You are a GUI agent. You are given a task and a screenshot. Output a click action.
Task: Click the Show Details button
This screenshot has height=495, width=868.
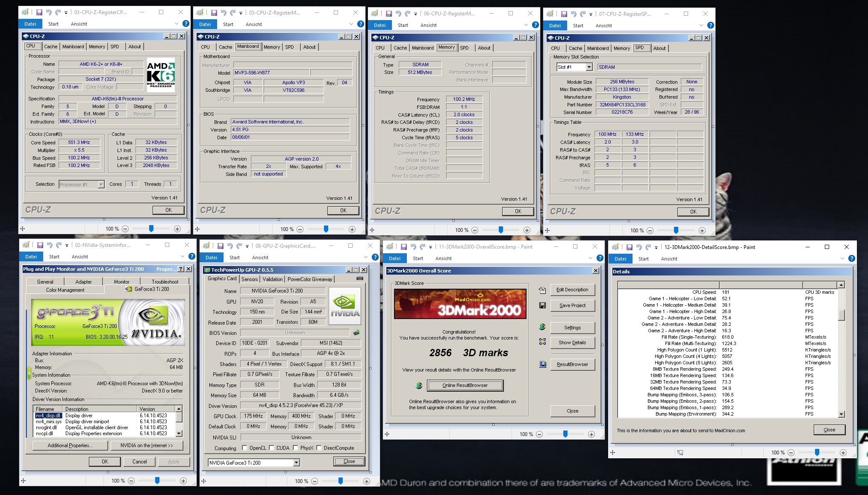572,343
